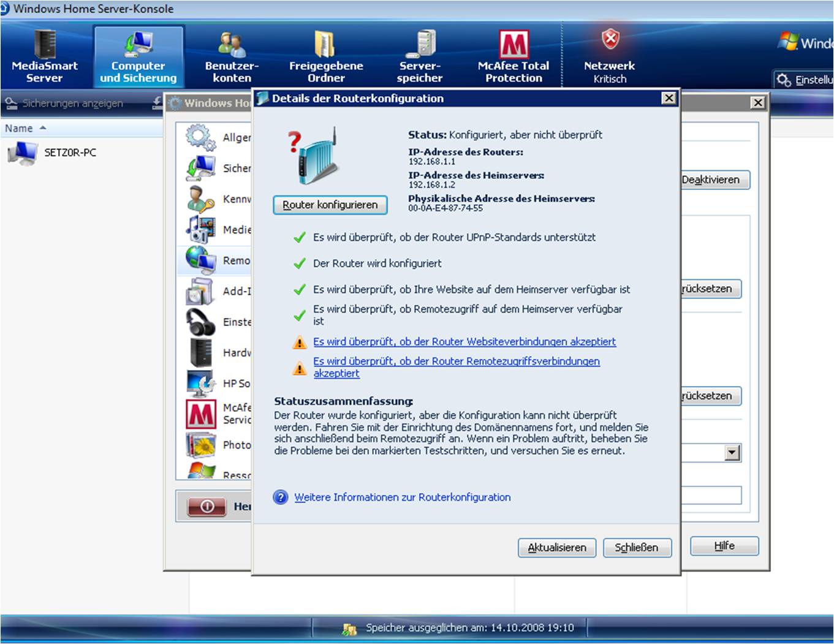
Task: Open the router Websiteverbindungen check link
Action: click(464, 341)
